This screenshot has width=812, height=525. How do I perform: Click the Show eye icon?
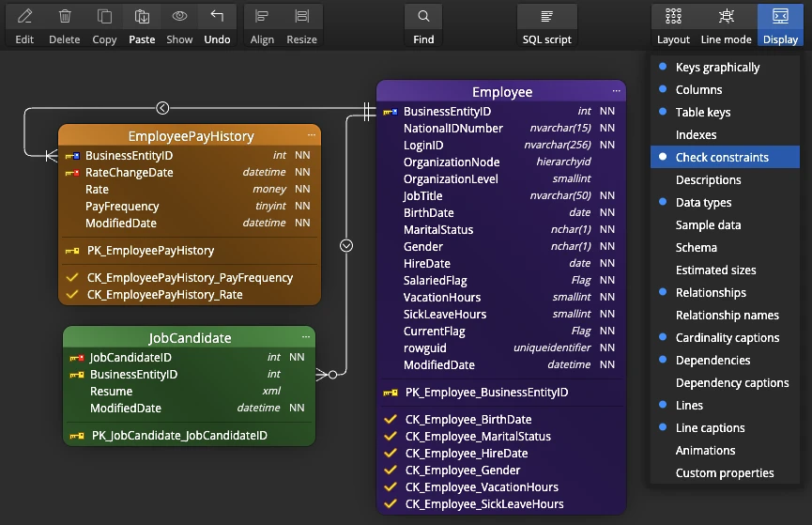[x=179, y=16]
